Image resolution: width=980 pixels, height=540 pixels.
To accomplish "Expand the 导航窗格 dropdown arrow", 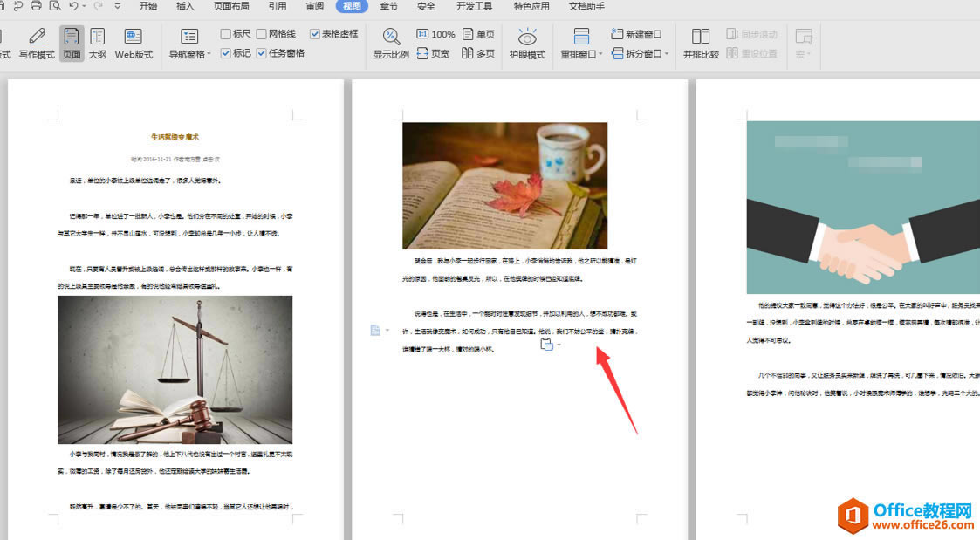I will coord(209,54).
